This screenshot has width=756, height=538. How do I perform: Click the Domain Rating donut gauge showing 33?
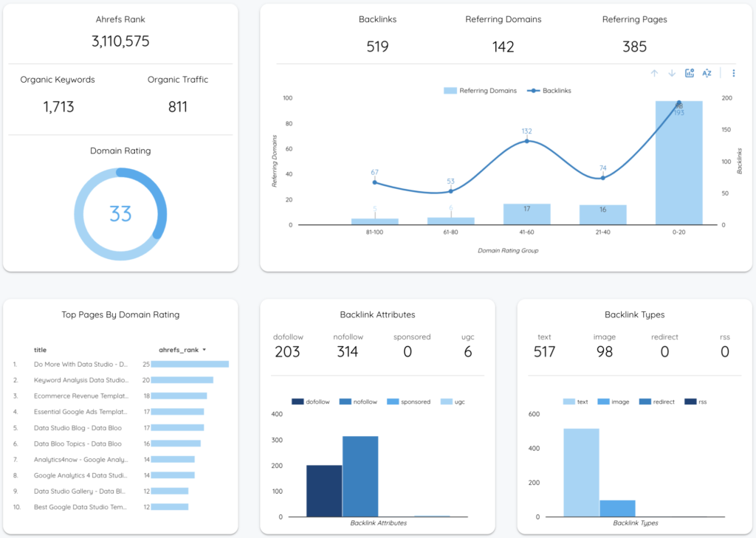pos(120,214)
